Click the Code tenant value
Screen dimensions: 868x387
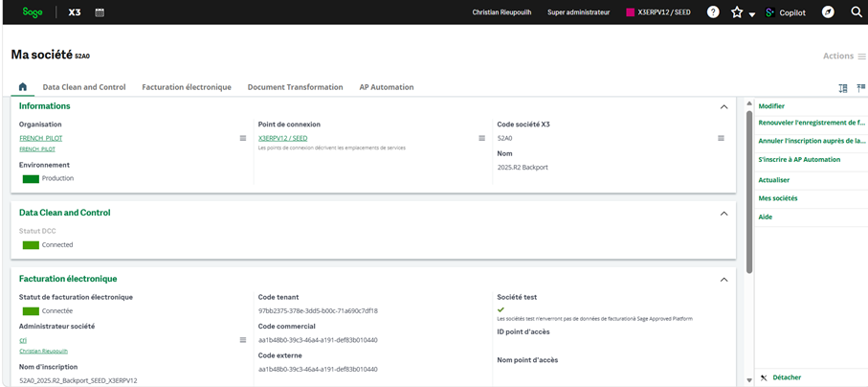(x=319, y=311)
